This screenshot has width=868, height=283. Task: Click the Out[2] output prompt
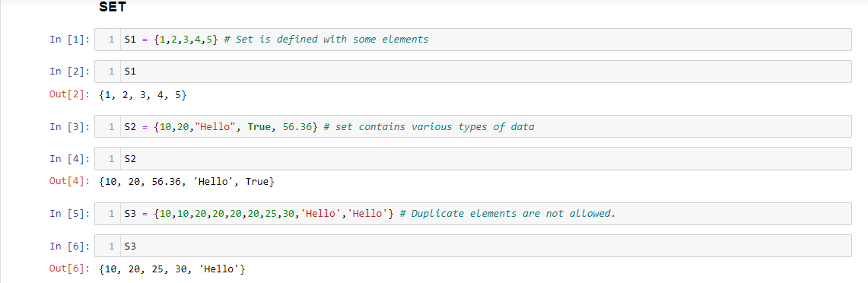69,95
